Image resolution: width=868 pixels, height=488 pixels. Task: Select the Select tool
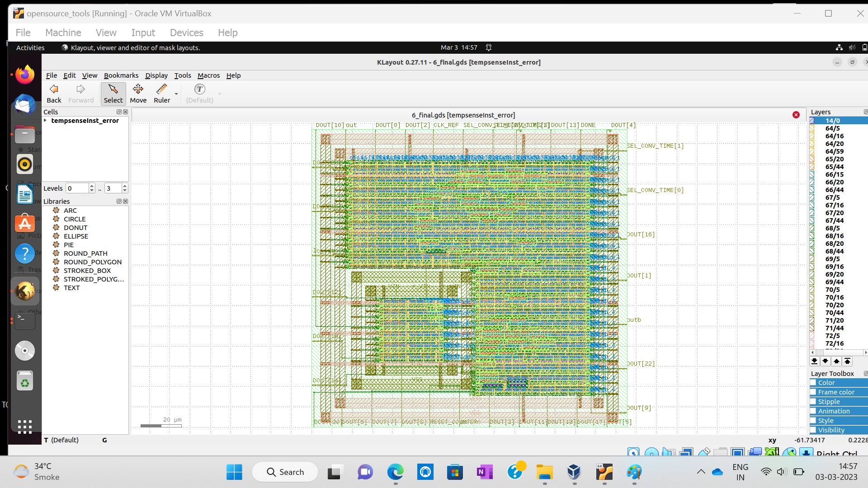113,94
